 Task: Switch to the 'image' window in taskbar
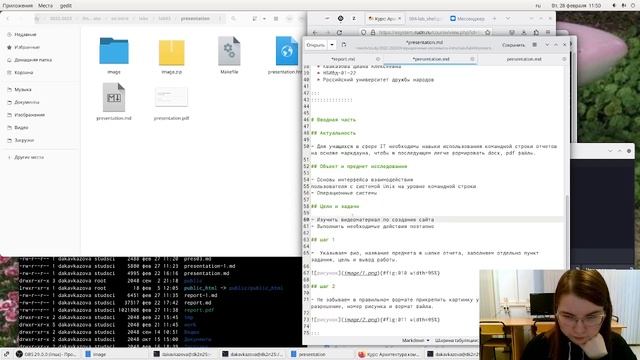(96, 354)
